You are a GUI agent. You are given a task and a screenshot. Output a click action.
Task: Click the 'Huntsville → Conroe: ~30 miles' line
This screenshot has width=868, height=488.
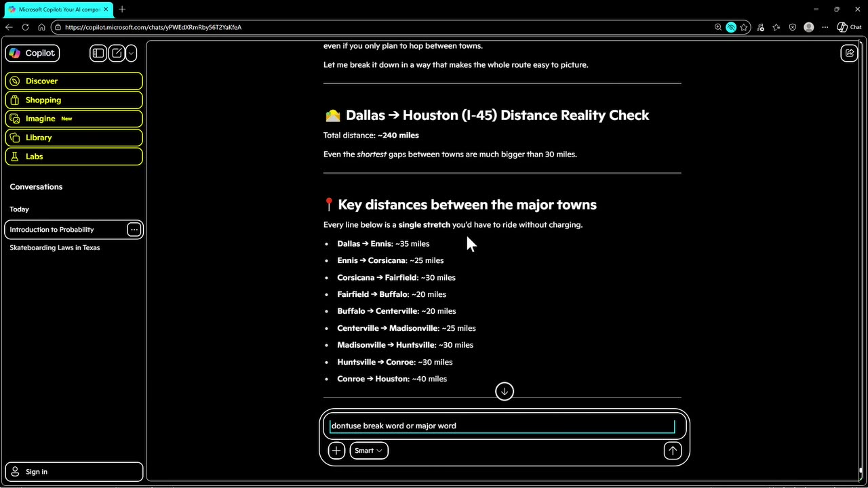(395, 362)
